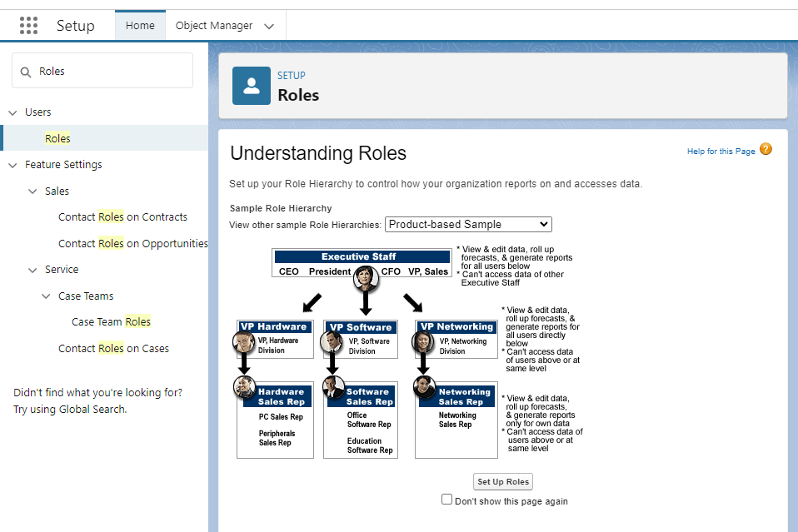Open the Object Manager dropdown arrow
The width and height of the screenshot is (798, 532).
[269, 27]
